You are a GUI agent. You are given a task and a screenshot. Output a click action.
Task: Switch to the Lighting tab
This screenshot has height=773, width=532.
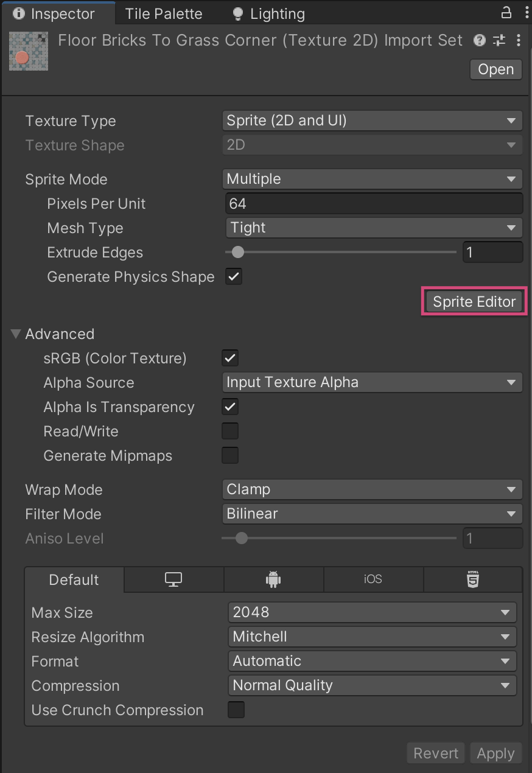point(270,13)
